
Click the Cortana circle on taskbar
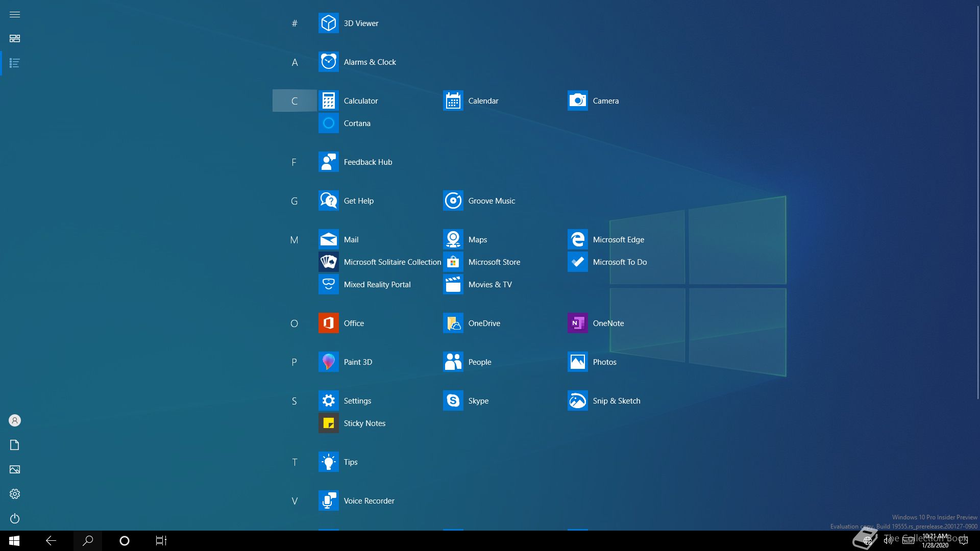[125, 541]
